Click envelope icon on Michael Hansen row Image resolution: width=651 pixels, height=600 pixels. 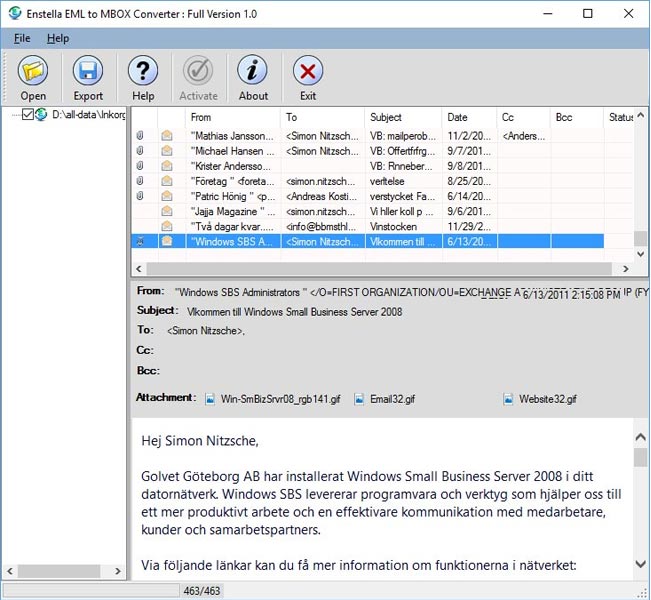pyautogui.click(x=167, y=151)
